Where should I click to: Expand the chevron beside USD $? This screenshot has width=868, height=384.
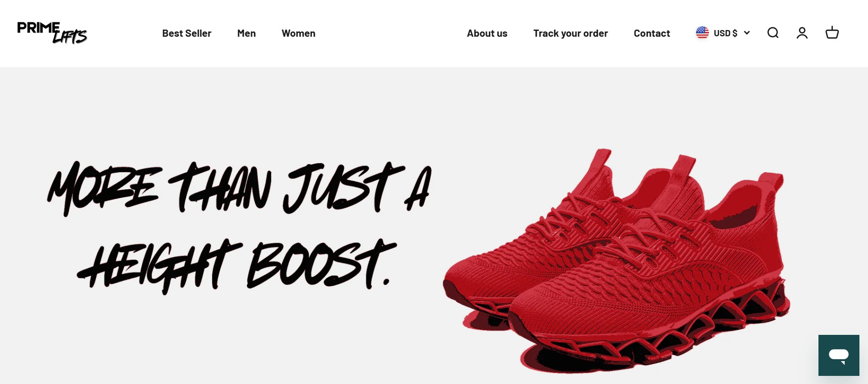[747, 33]
